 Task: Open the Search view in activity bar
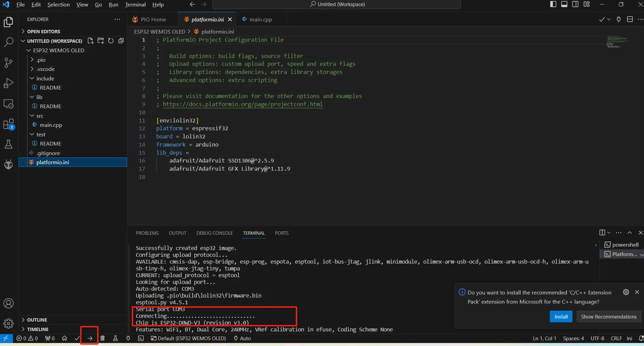8,42
